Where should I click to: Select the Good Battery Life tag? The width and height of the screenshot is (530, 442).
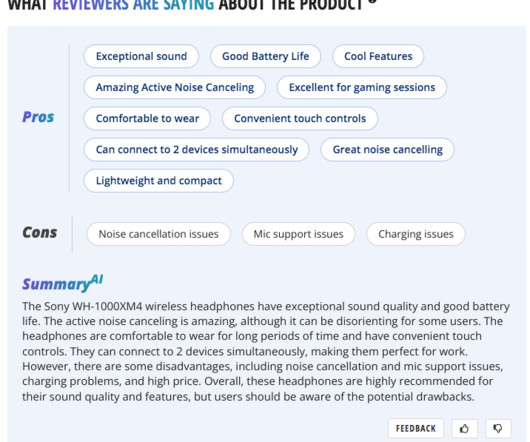265,56
